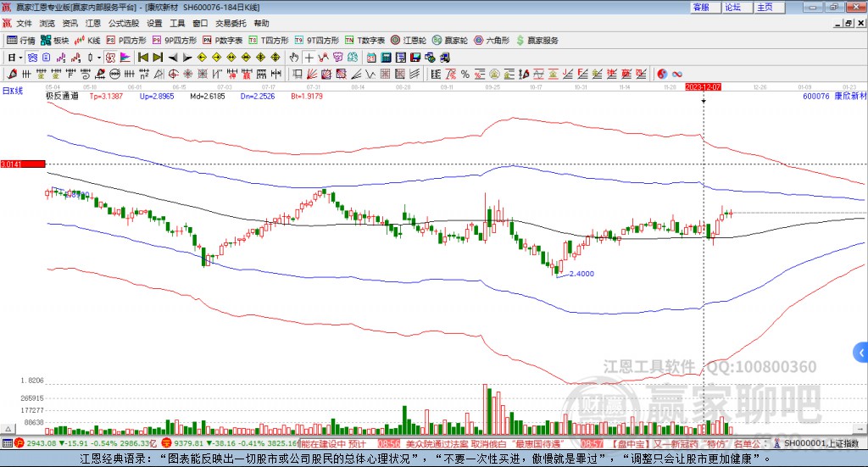Image resolution: width=868 pixels, height=467 pixels.
Task: Open the 江恩 menu
Action: [93, 23]
